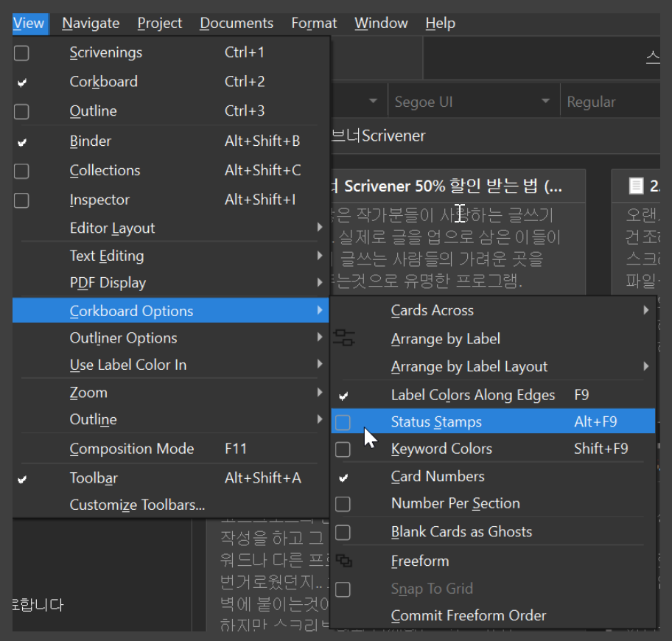Choose Composition Mode
The height and width of the screenshot is (641, 672).
[x=172, y=448]
